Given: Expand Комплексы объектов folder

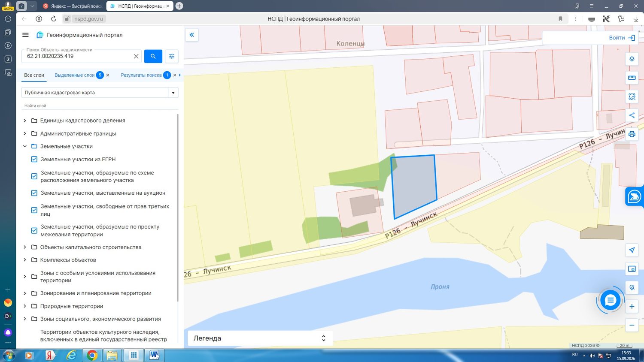Looking at the screenshot, I should click(25, 260).
